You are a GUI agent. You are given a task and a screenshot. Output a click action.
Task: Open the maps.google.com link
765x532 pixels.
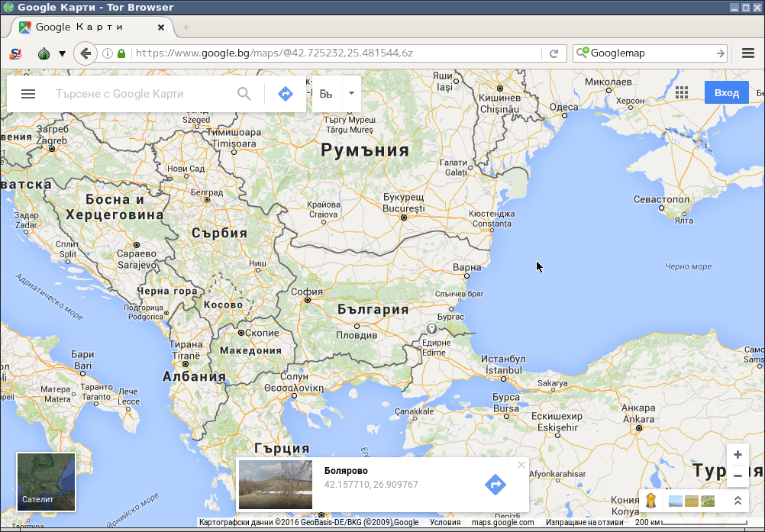[x=502, y=522]
